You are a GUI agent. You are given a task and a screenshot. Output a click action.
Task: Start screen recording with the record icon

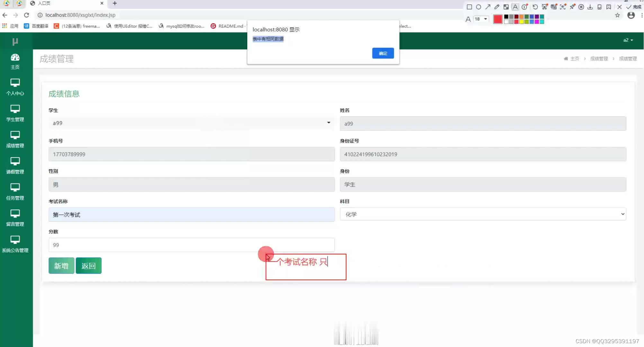click(x=581, y=7)
